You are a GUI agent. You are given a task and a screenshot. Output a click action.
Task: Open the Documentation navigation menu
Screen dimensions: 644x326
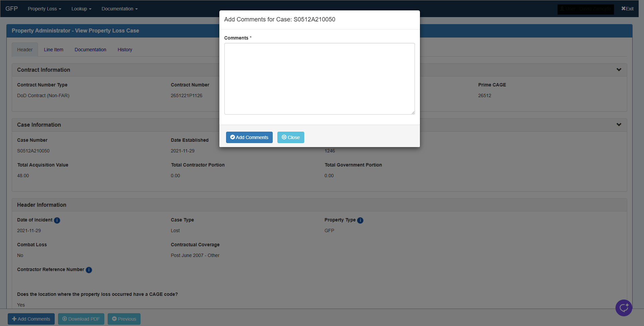click(x=119, y=9)
